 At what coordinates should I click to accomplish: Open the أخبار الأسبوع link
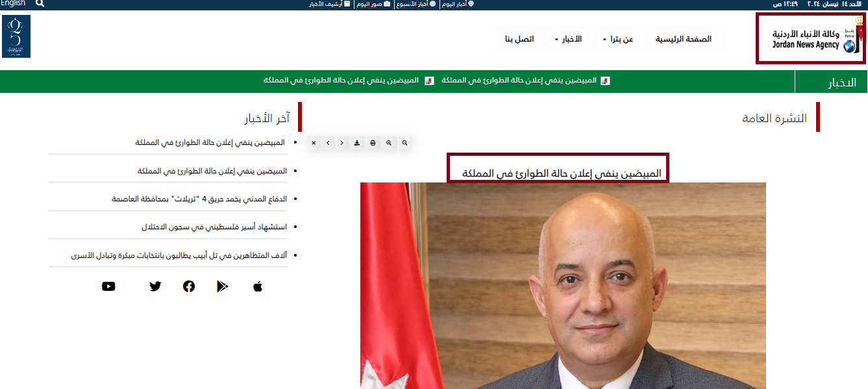[415, 4]
